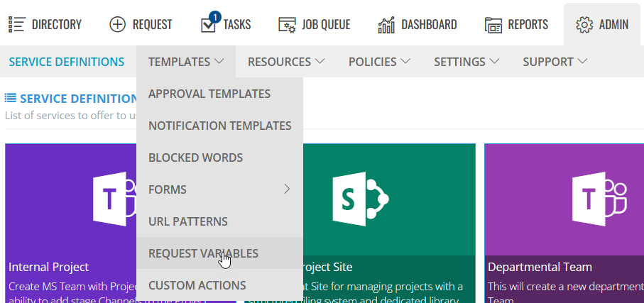Click the notification badge on Tasks
Viewport: 644px width, 303px height.
click(x=215, y=18)
